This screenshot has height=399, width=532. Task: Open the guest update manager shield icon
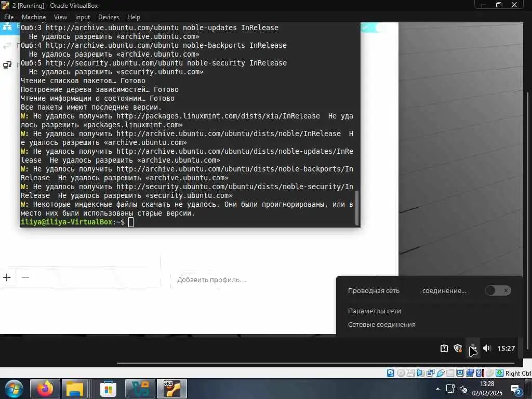pos(458,348)
